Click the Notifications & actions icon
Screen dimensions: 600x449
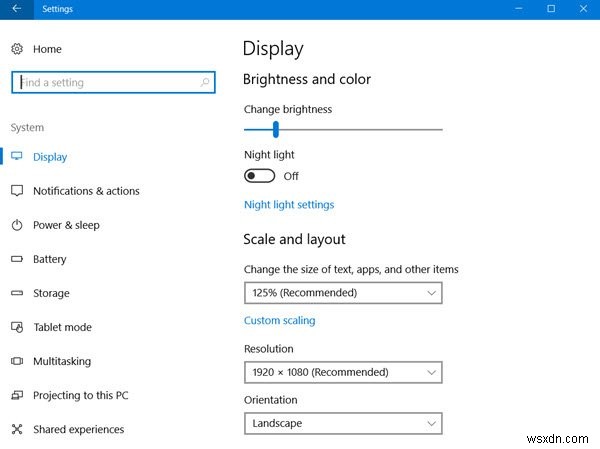[17, 191]
